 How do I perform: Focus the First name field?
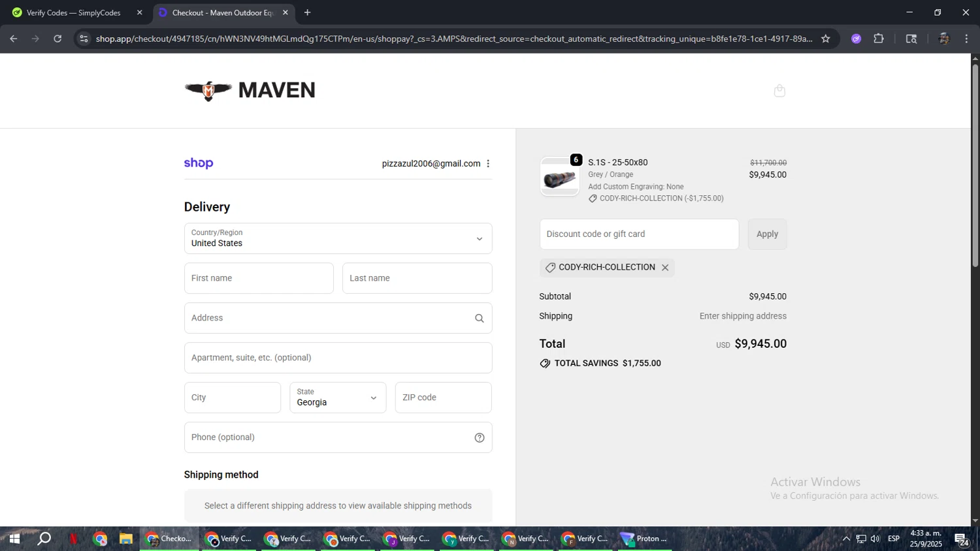(x=259, y=278)
